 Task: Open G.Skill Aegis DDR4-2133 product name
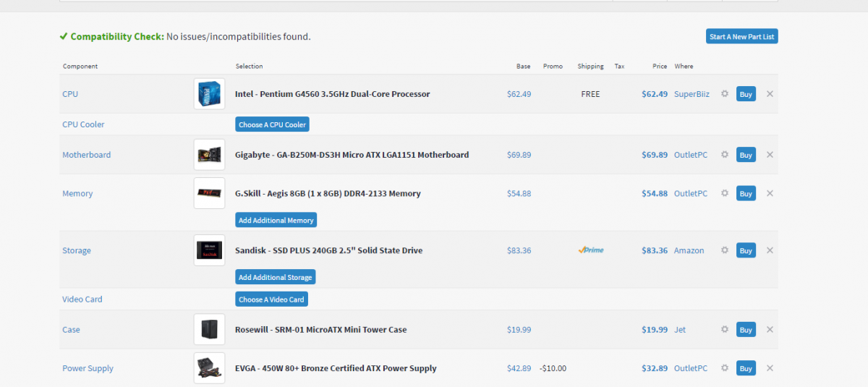tap(328, 193)
